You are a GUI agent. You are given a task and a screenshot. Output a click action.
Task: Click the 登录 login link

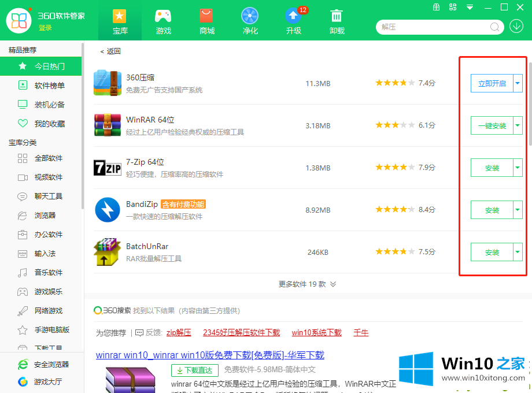click(45, 28)
